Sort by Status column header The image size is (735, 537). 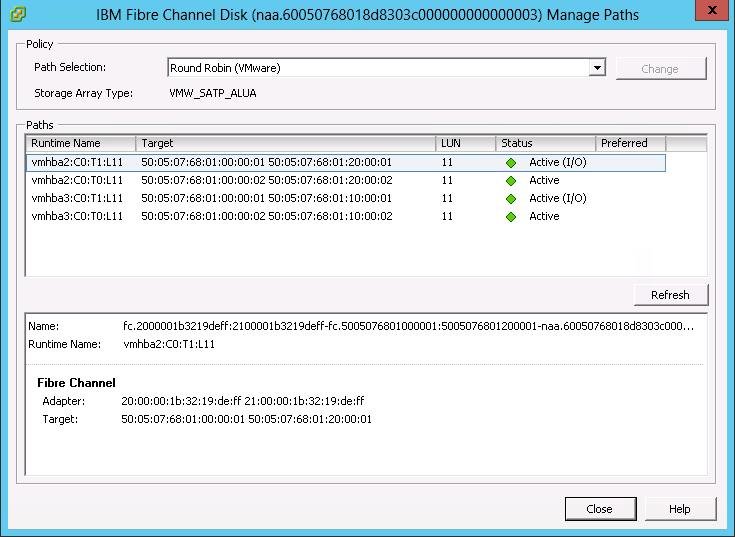coord(546,143)
